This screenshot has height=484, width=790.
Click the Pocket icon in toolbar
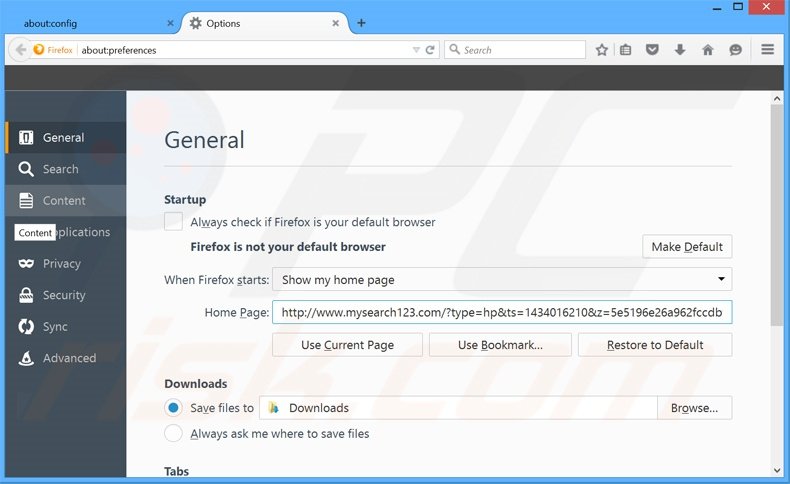click(x=652, y=50)
